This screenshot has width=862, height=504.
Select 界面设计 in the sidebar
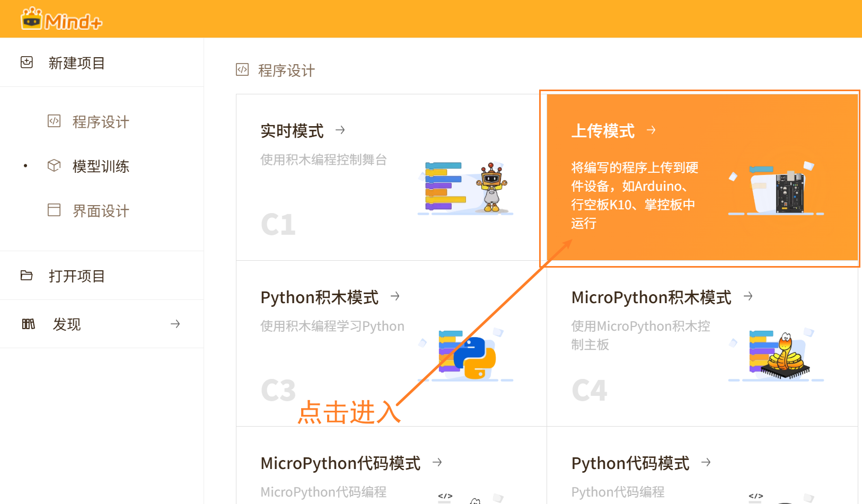click(x=101, y=211)
